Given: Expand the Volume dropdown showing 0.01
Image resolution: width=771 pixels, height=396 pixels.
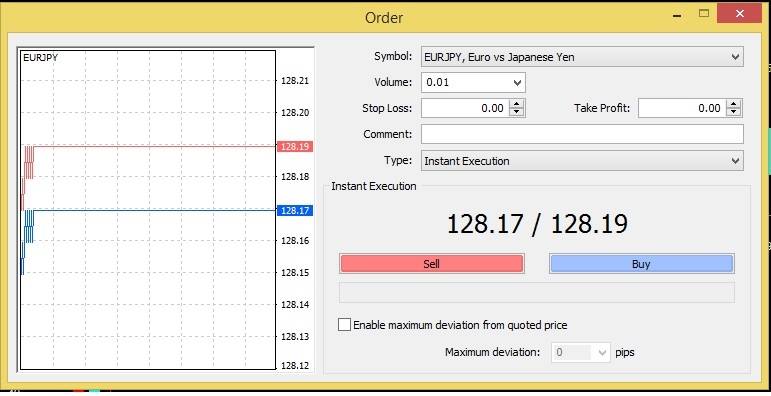Looking at the screenshot, I should tap(517, 83).
